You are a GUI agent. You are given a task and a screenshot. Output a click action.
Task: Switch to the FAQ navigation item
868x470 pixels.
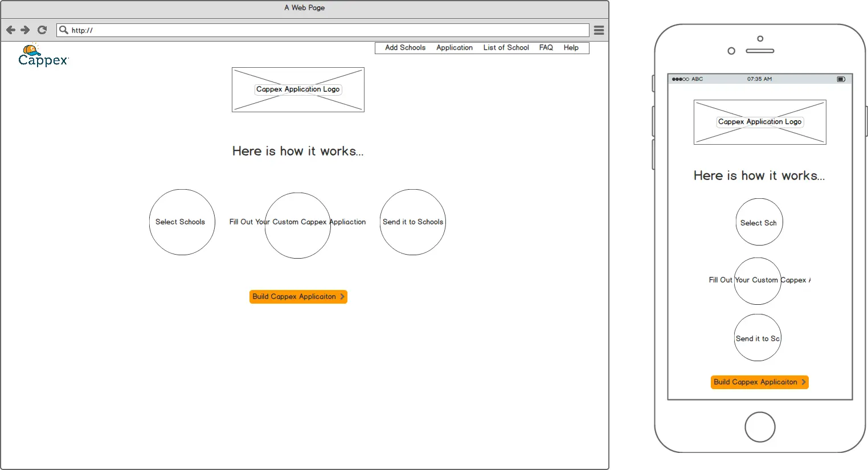click(x=545, y=48)
